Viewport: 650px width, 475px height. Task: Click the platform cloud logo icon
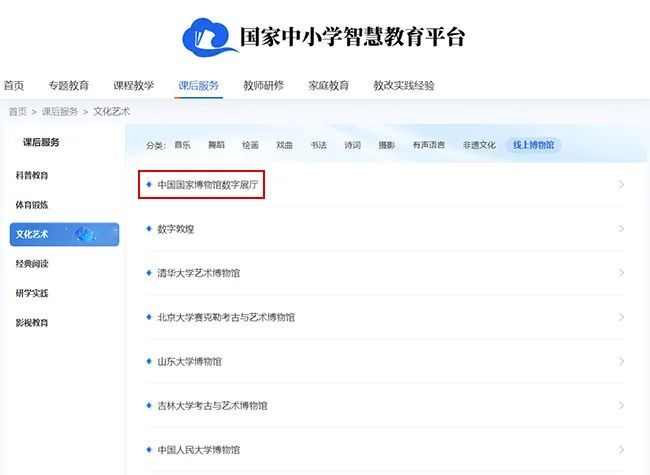[210, 37]
